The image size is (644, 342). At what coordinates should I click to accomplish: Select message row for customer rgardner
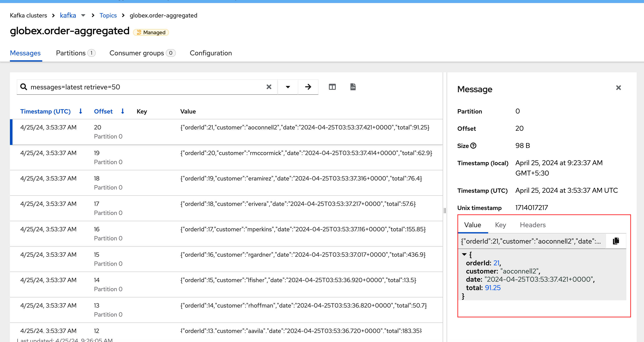tap(226, 259)
